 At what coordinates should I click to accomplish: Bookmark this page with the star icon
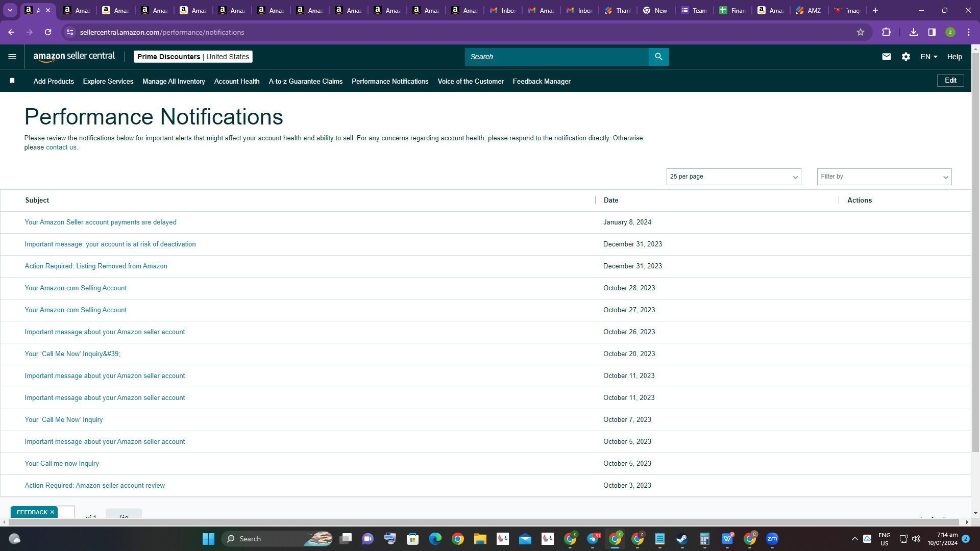[x=861, y=32]
